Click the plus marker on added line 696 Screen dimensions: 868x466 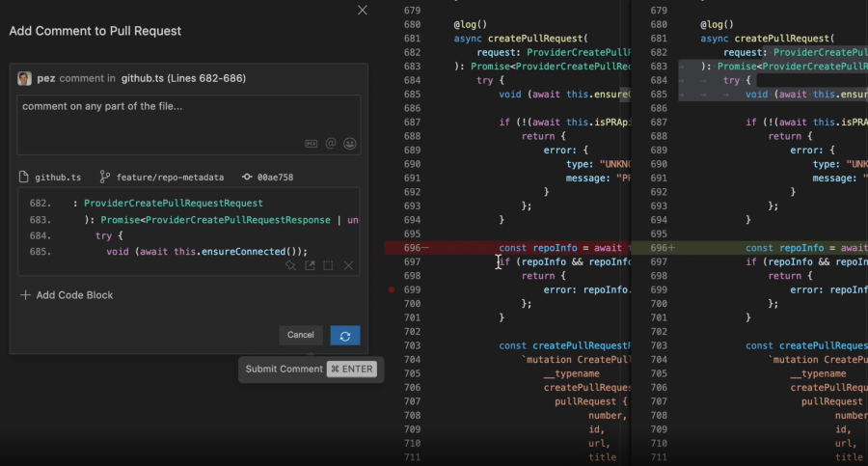click(672, 248)
